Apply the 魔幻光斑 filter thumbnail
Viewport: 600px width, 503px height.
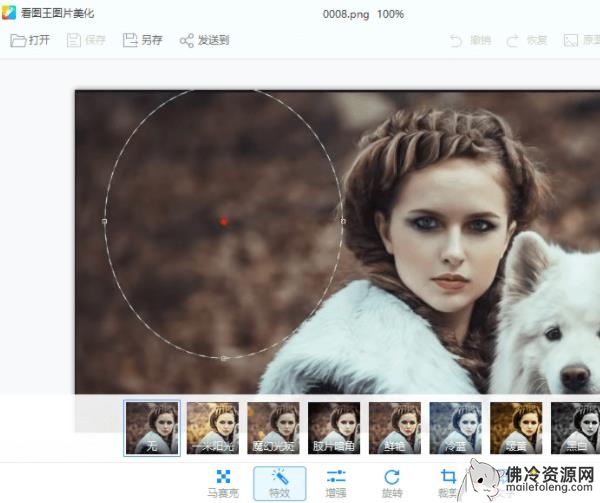pos(273,428)
